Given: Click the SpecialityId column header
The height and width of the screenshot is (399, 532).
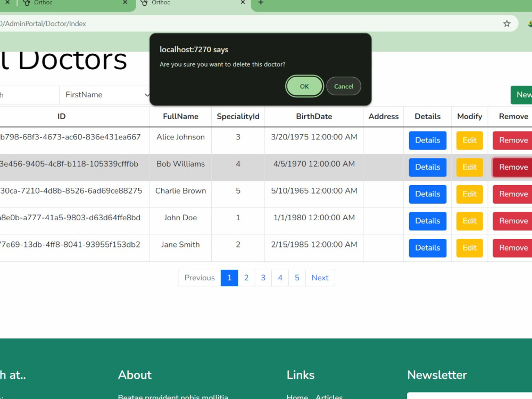Looking at the screenshot, I should pyautogui.click(x=238, y=117).
